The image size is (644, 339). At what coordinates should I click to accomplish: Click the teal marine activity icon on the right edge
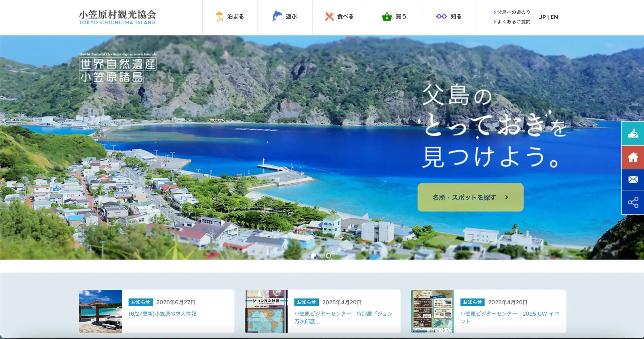(x=633, y=133)
